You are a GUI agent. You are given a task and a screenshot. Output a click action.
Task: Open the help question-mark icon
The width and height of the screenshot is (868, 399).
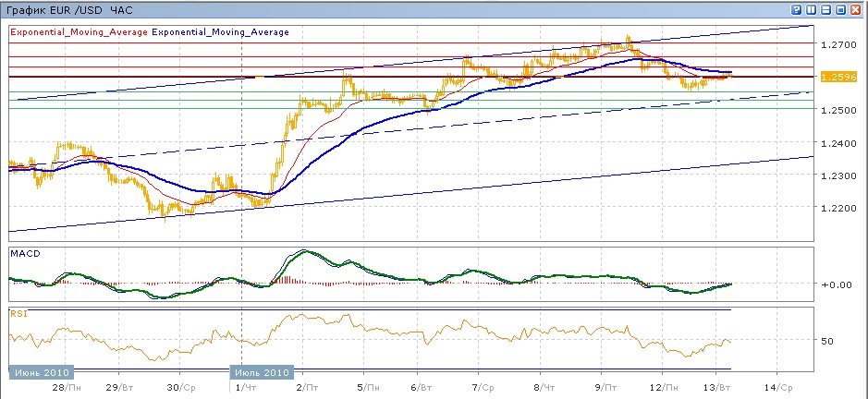click(795, 9)
